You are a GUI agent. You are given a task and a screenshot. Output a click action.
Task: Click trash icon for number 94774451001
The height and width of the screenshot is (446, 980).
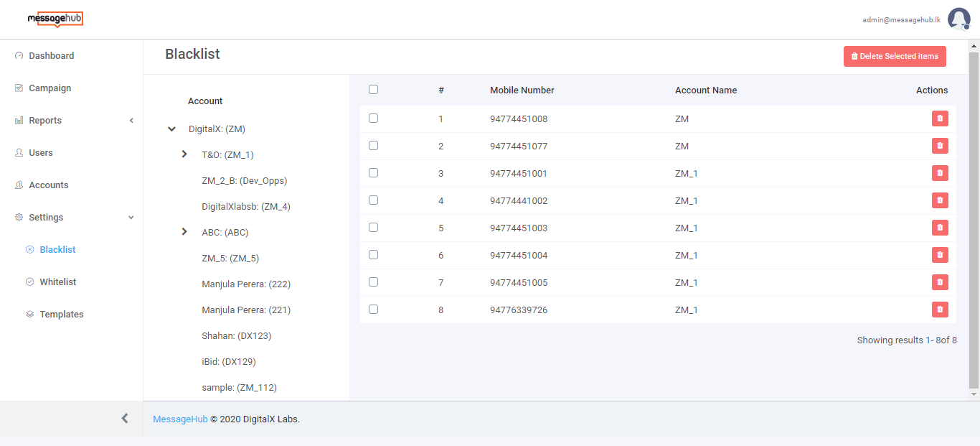(x=939, y=173)
